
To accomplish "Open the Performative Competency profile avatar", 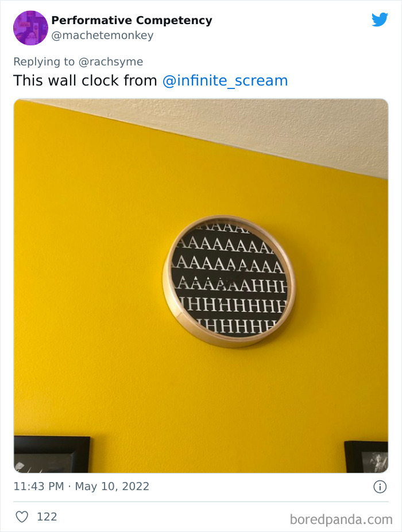I will coord(30,28).
